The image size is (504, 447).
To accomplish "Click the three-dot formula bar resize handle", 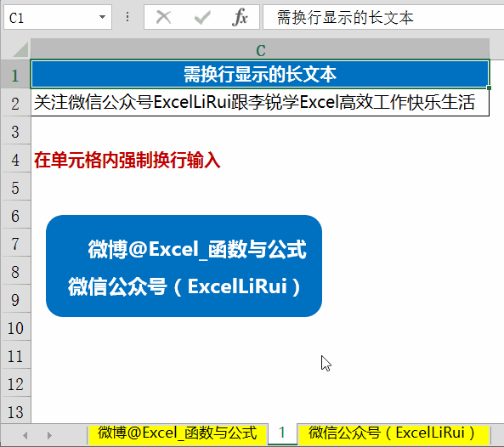I will 127,17.
